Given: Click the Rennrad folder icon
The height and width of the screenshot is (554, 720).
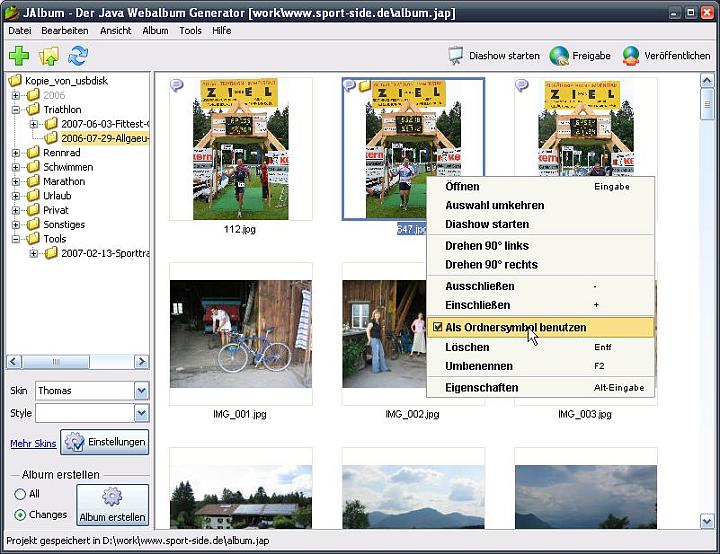Looking at the screenshot, I should point(33,153).
